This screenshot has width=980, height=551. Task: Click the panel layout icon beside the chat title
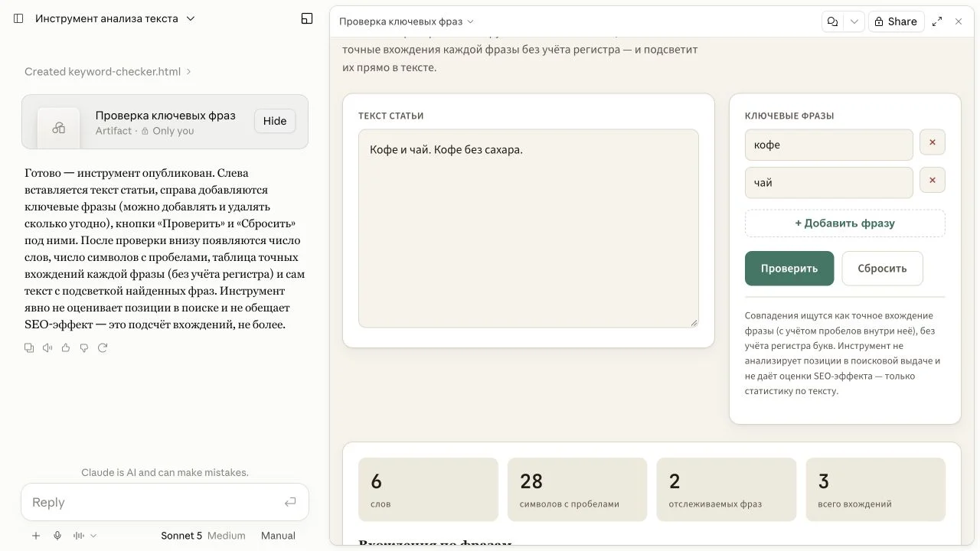pyautogui.click(x=307, y=18)
